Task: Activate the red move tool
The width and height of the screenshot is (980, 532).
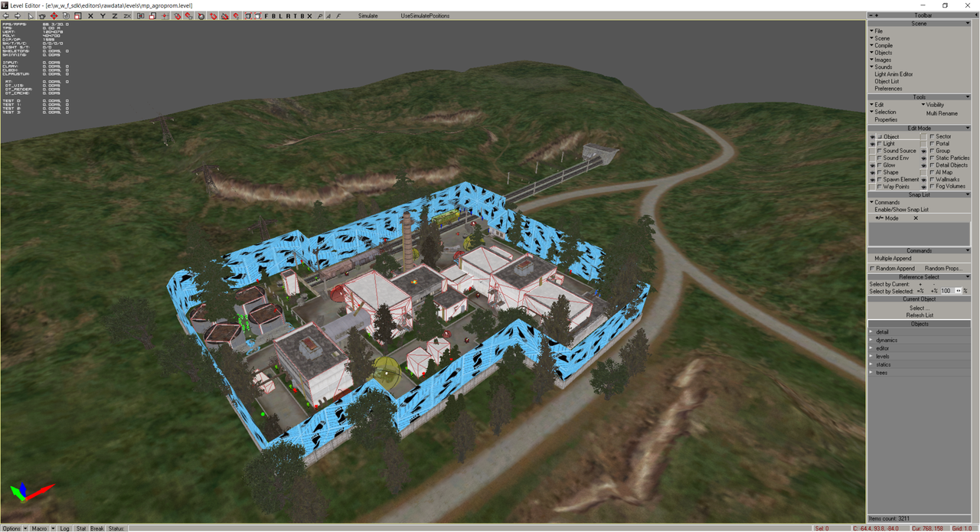Action: pyautogui.click(x=54, y=15)
